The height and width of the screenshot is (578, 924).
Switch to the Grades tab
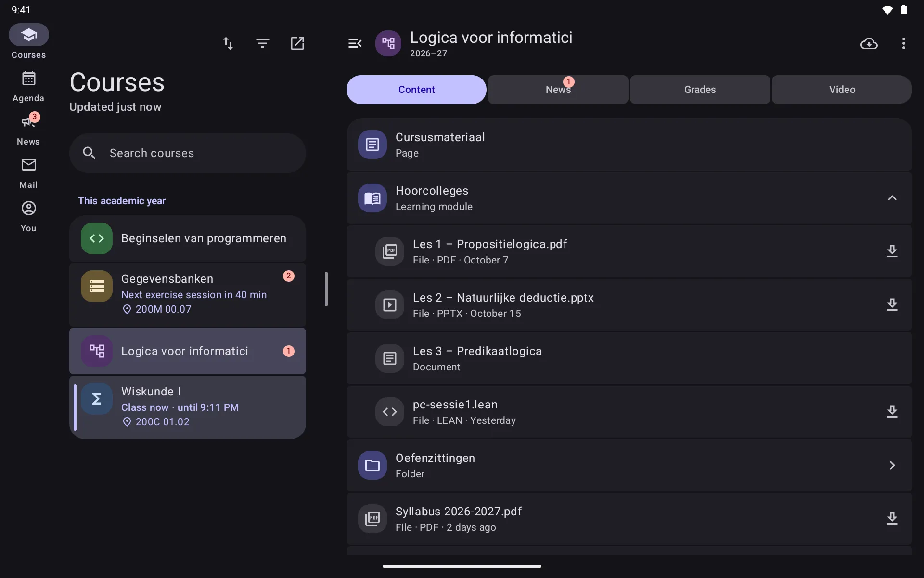click(700, 90)
